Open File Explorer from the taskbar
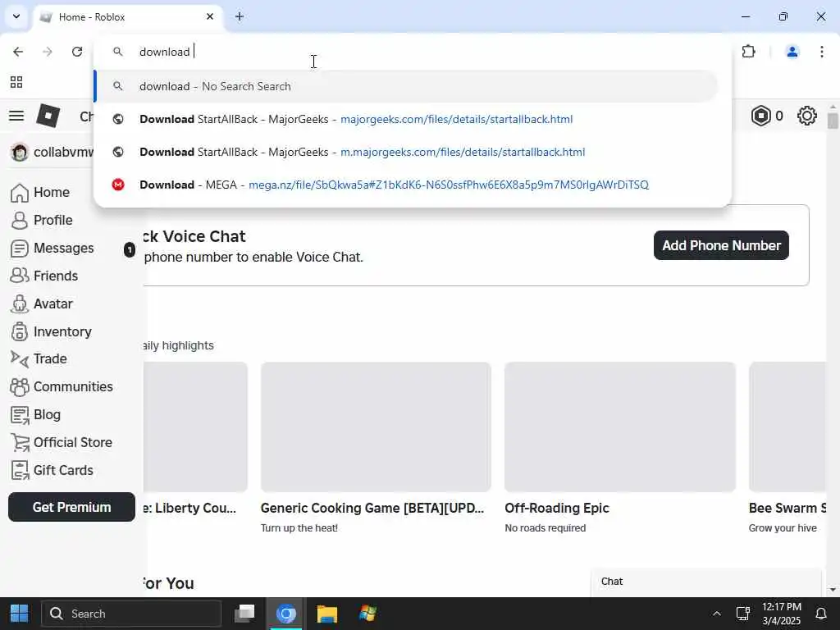The height and width of the screenshot is (630, 840). pos(326,614)
